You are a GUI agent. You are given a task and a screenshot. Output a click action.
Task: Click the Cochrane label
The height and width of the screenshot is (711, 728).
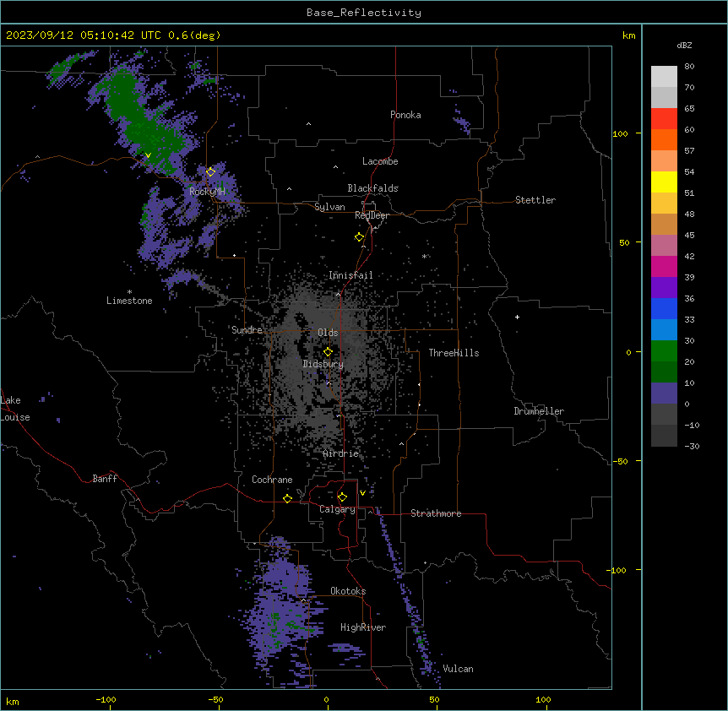coord(272,480)
